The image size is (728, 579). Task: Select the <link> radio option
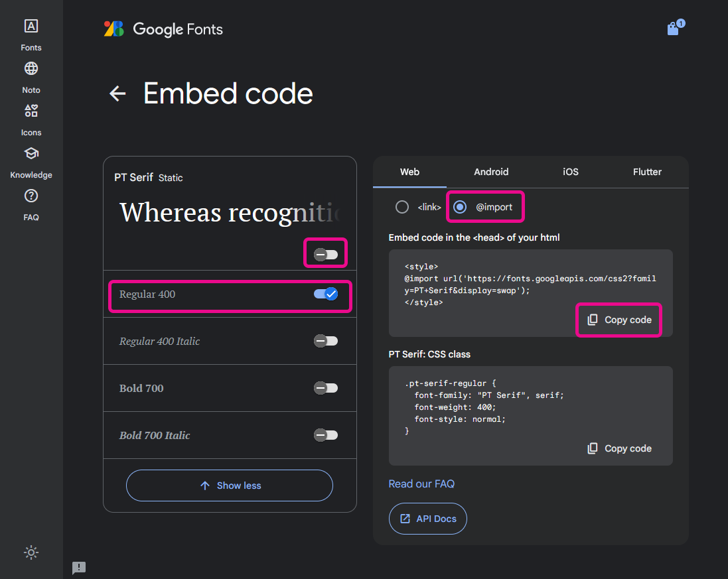(x=402, y=207)
